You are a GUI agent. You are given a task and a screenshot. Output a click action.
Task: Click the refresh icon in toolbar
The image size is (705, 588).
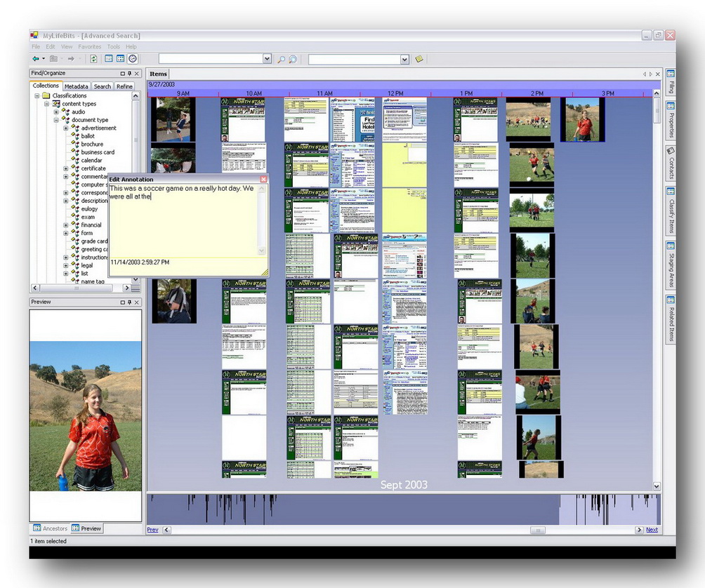point(93,59)
